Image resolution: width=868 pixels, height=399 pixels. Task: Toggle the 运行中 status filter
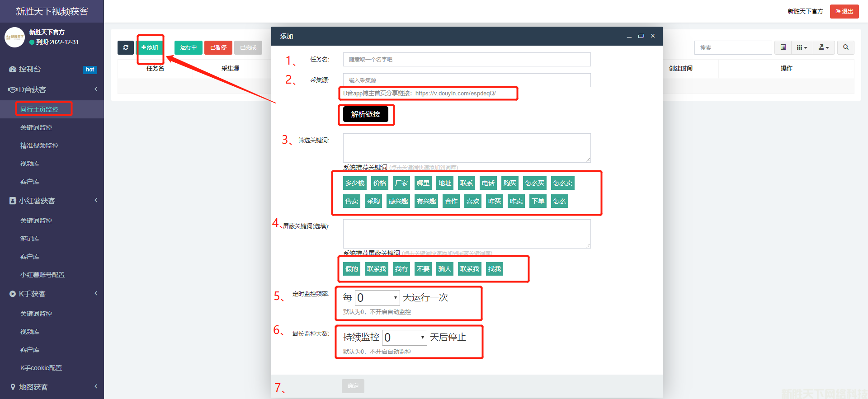[x=189, y=47]
